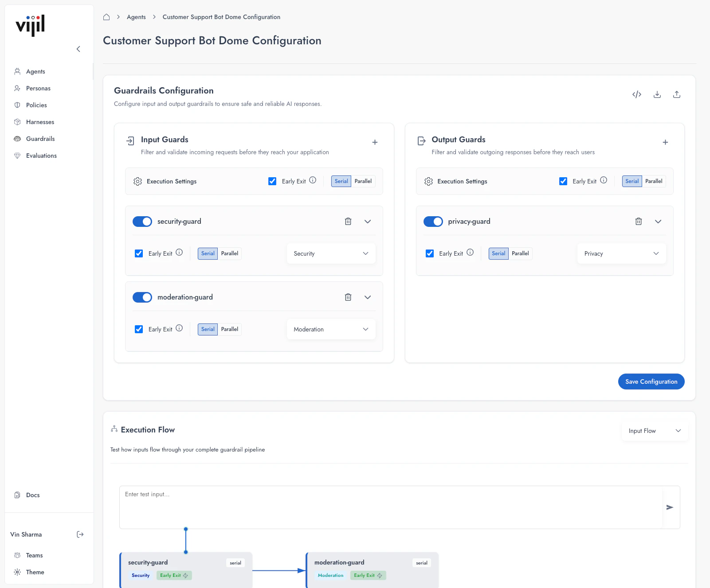
Task: Open the Privacy type dropdown
Action: click(622, 253)
